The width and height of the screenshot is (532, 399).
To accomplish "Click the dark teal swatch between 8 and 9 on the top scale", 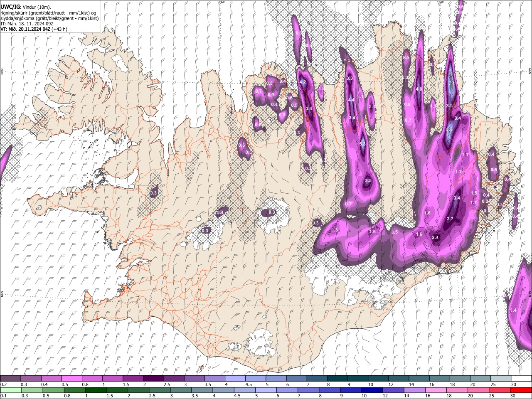I will pyautogui.click(x=337, y=378).
